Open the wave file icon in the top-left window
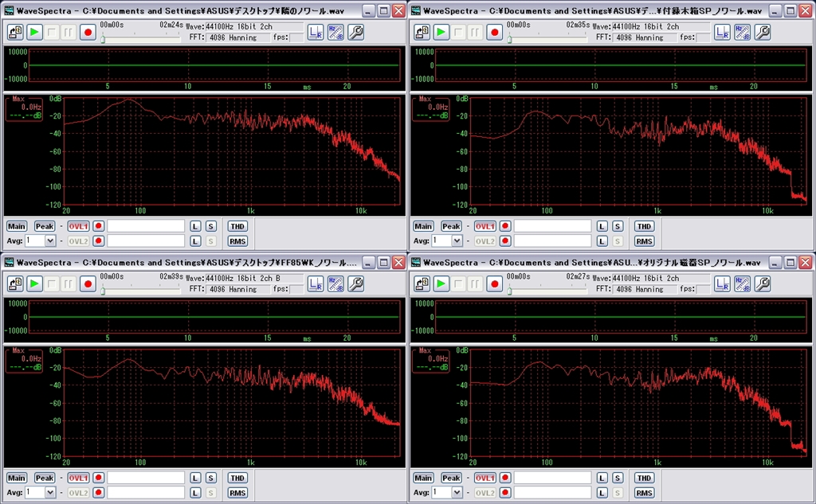Viewport: 816px width, 504px height. coord(17,32)
